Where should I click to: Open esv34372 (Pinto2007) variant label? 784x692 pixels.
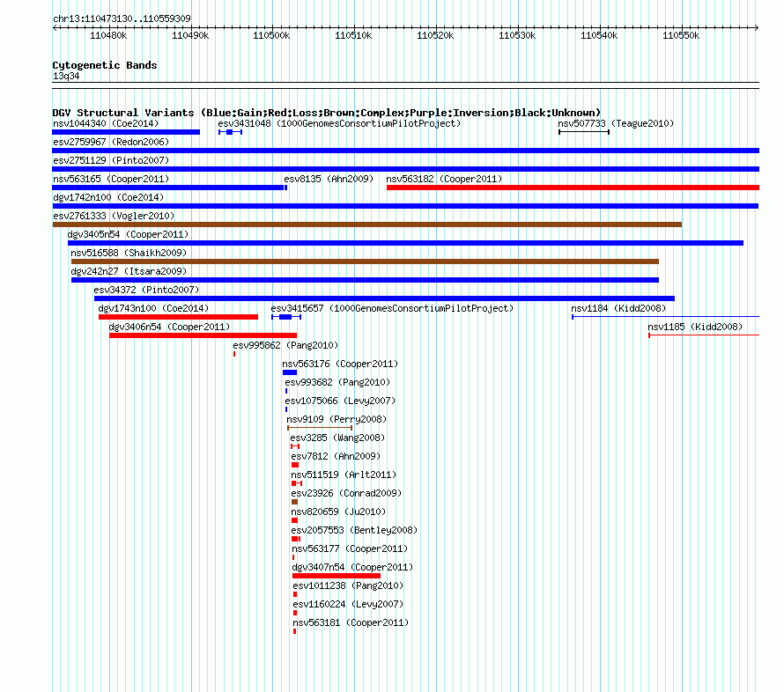coord(146,290)
